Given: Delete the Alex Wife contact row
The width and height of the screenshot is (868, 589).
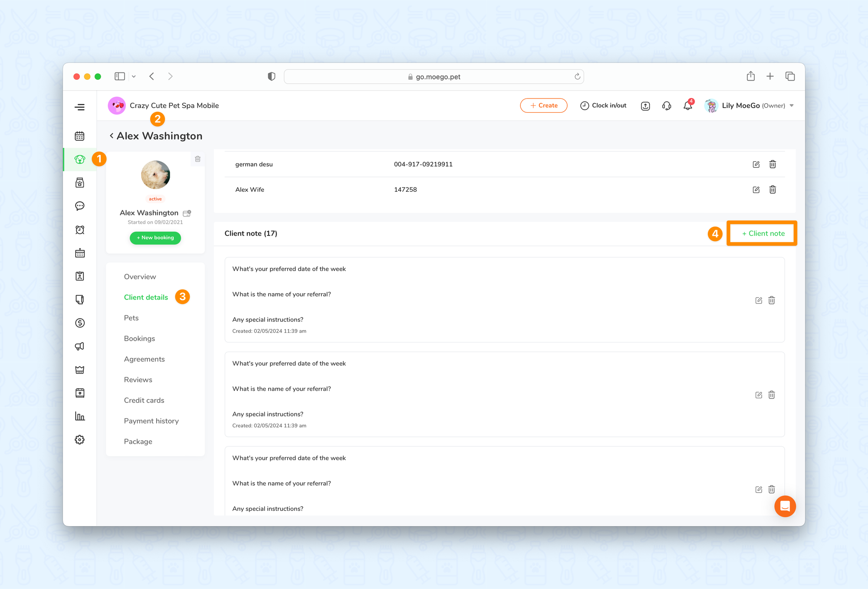Looking at the screenshot, I should pos(773,190).
